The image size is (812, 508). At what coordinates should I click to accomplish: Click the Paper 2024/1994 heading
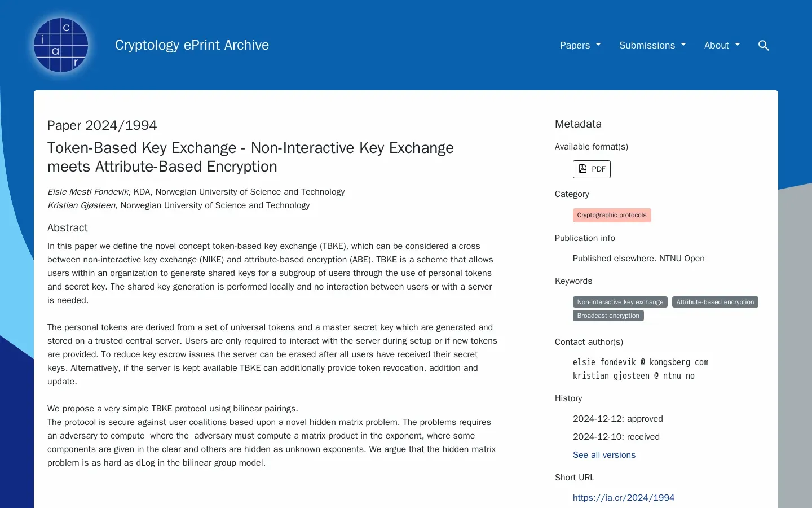point(102,125)
